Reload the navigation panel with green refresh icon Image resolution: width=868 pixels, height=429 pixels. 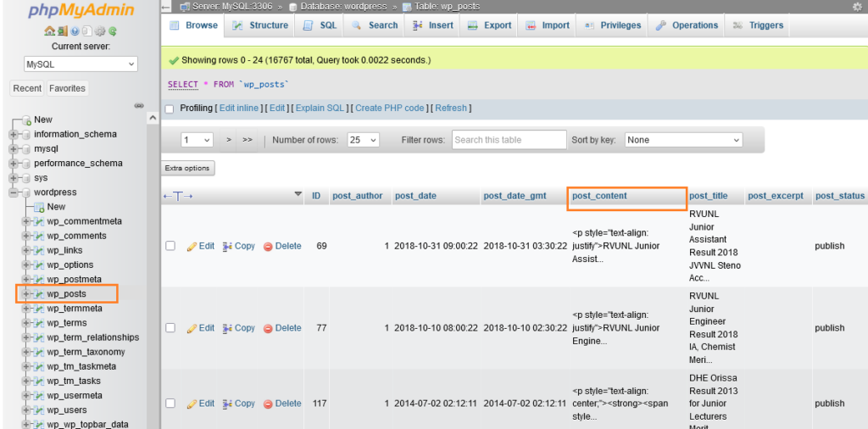click(x=113, y=31)
